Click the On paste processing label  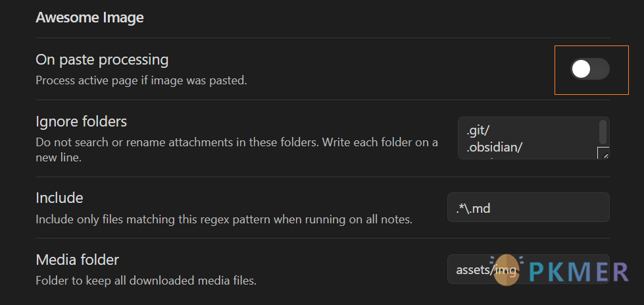[102, 60]
